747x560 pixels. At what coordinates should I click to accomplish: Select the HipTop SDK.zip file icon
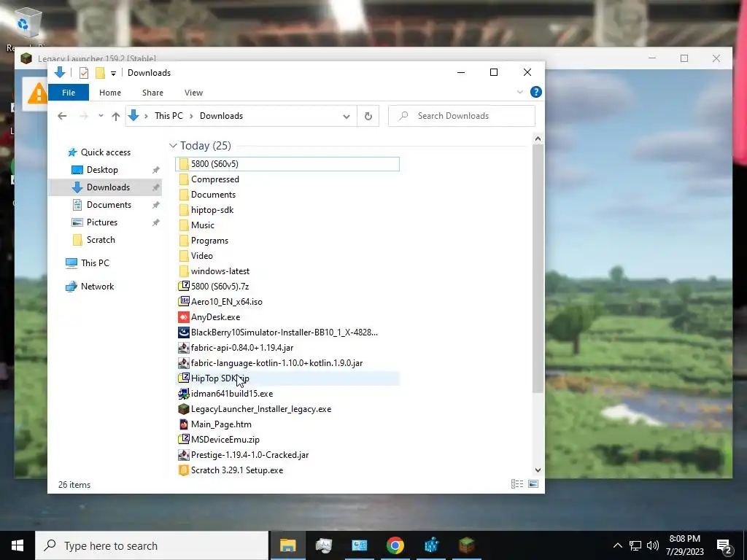point(183,378)
